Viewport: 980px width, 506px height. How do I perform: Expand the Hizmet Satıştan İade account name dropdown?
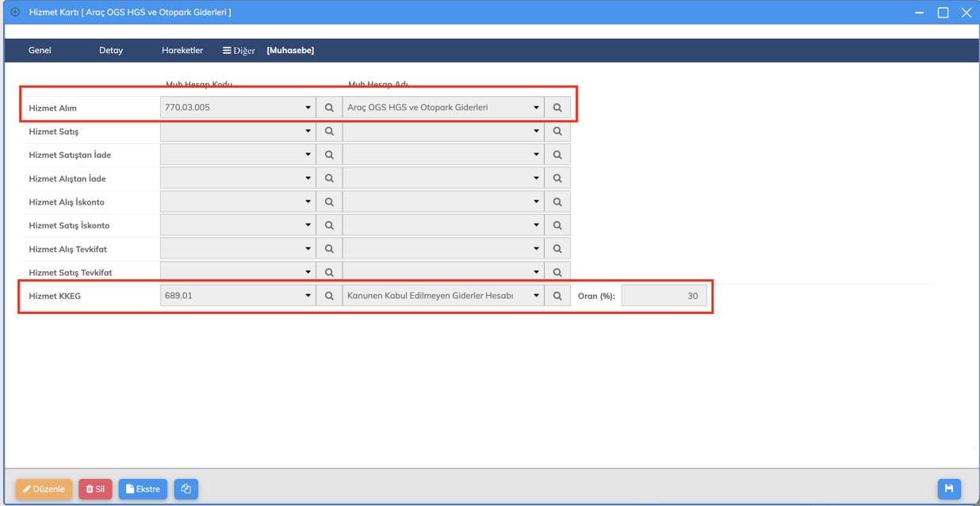[536, 155]
